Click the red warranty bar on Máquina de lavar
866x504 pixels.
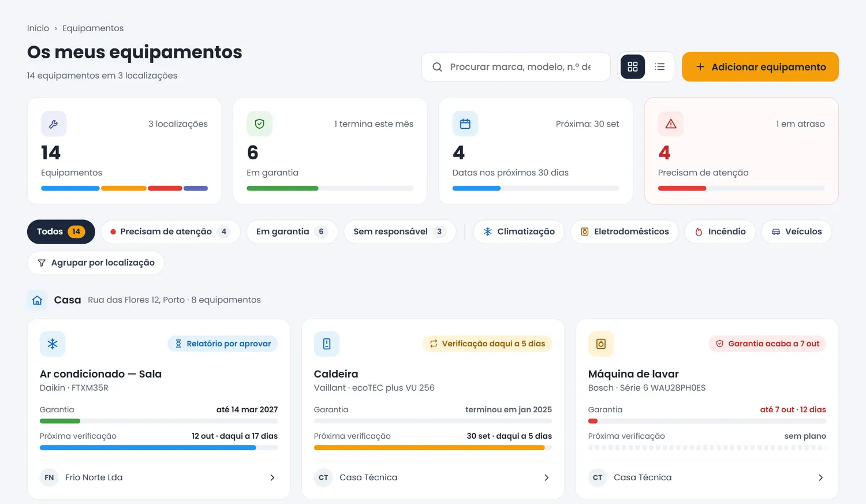593,421
